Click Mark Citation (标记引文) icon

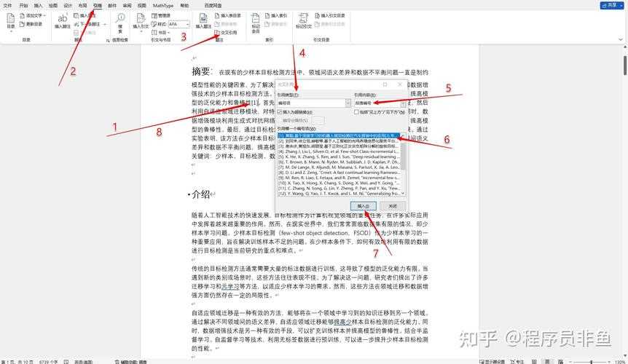(303, 21)
